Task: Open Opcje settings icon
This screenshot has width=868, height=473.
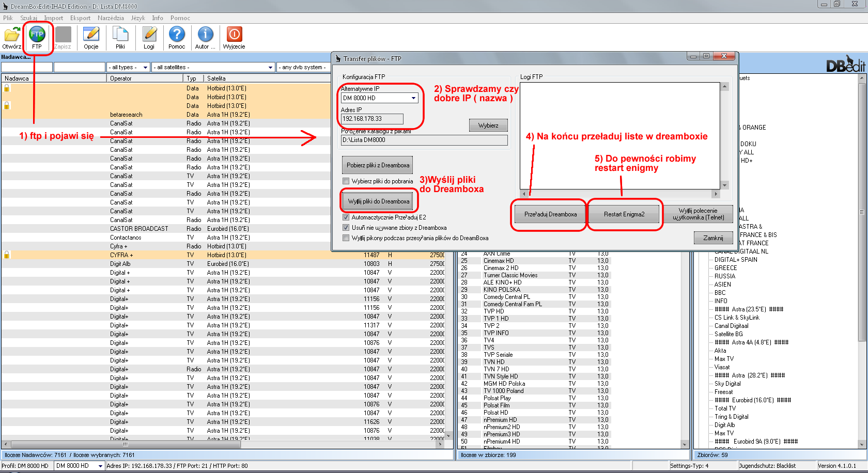Action: (x=91, y=36)
